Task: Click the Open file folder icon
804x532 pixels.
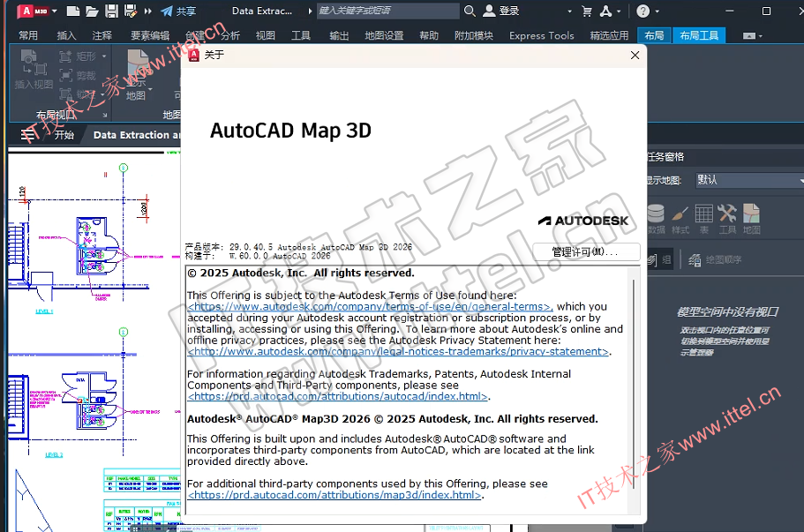Action: click(92, 11)
